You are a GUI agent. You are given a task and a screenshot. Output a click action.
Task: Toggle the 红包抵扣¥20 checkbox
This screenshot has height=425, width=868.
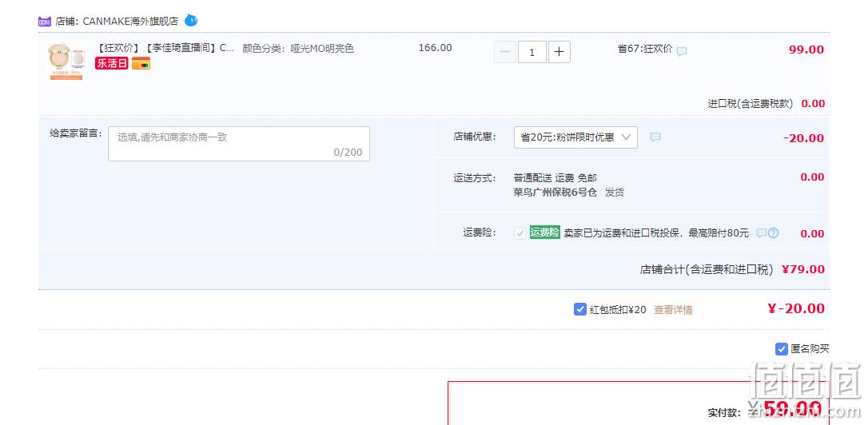point(580,309)
